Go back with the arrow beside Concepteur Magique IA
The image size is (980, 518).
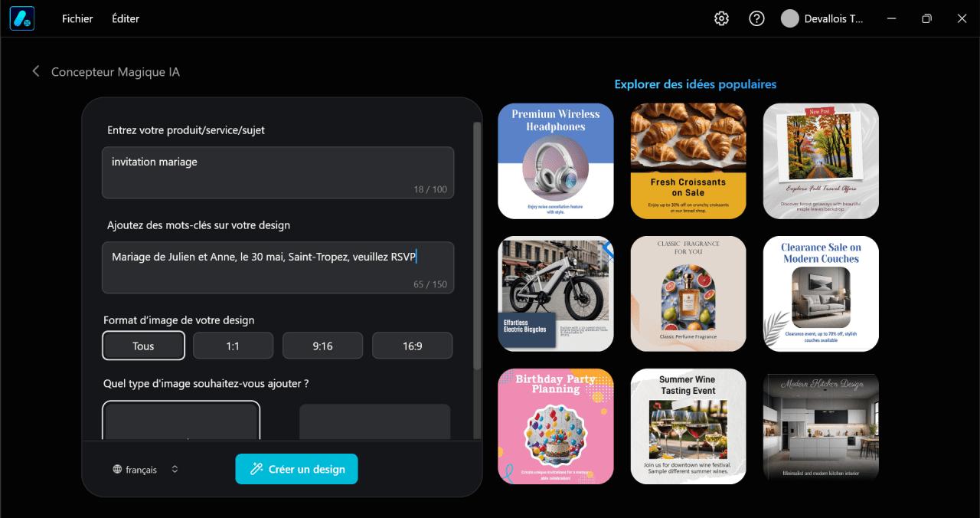click(35, 71)
